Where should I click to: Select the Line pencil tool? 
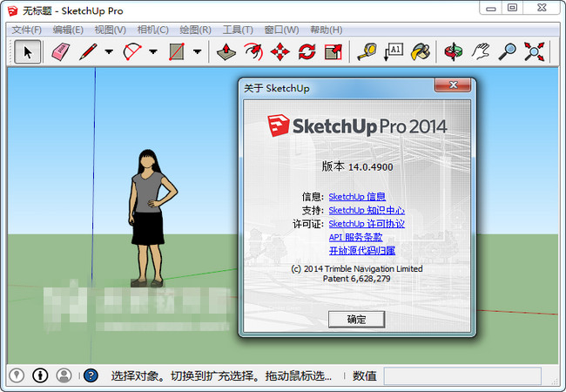click(88, 52)
